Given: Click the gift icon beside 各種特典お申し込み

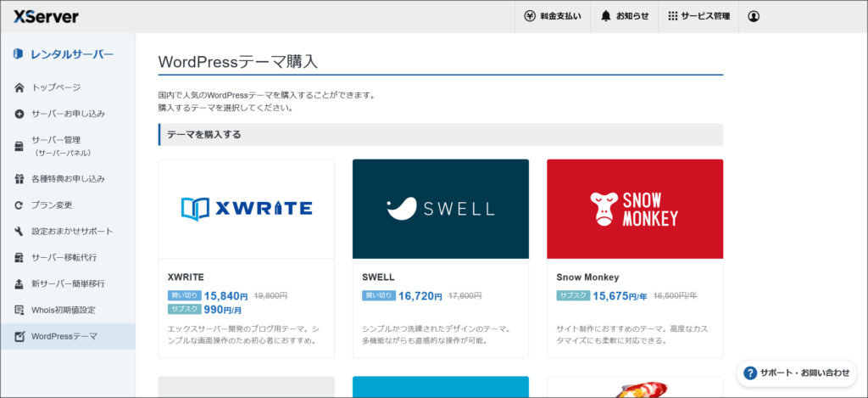Looking at the screenshot, I should click(19, 179).
